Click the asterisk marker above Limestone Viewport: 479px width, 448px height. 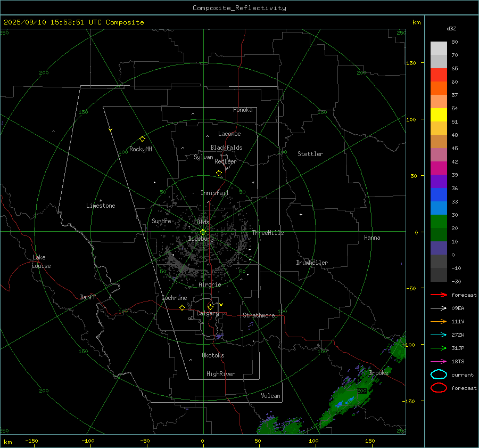pyautogui.click(x=101, y=201)
